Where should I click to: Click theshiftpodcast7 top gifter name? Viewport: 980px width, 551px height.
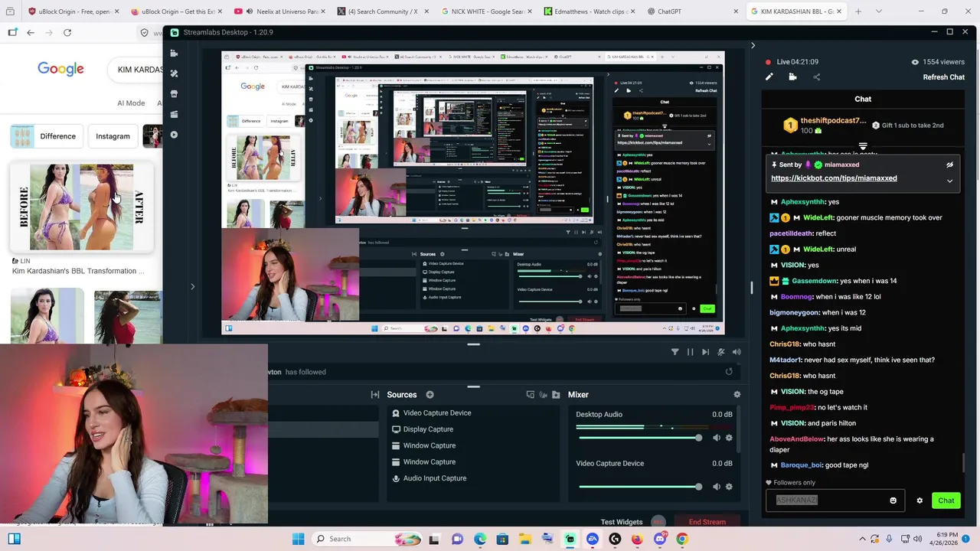(833, 122)
